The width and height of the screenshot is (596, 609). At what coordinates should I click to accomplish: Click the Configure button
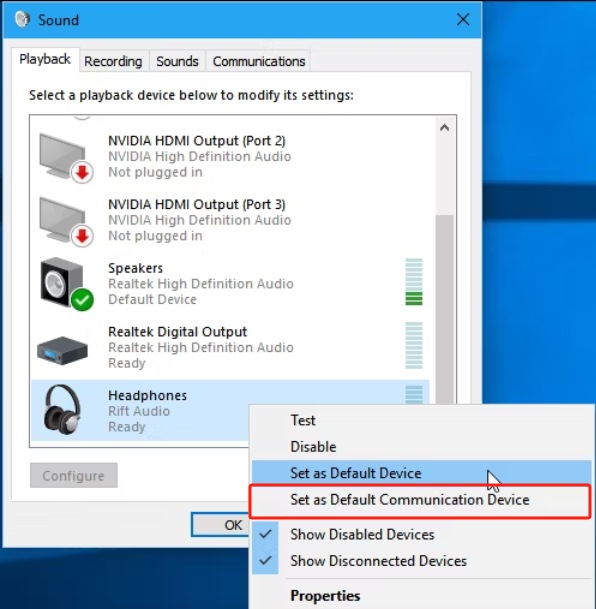coord(74,475)
